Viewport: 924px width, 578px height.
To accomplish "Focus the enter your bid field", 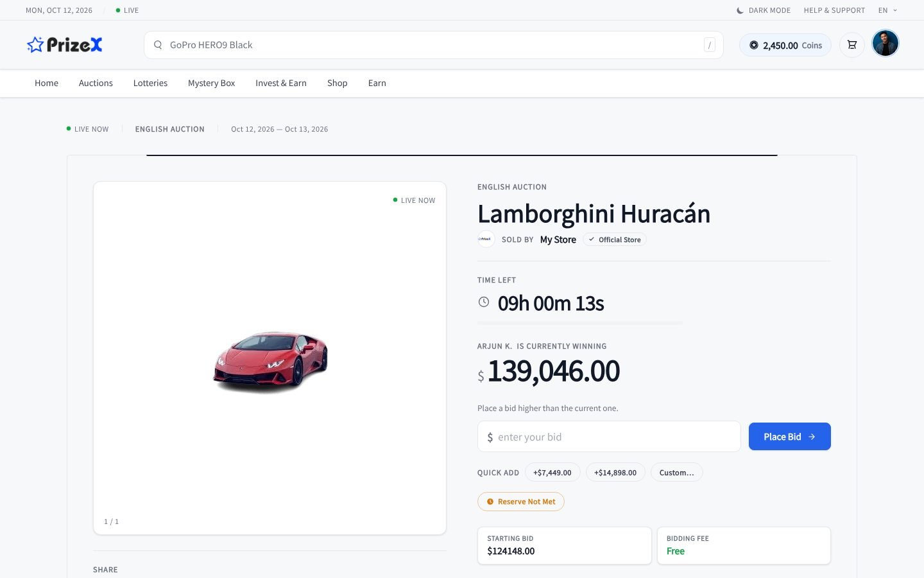I will (609, 437).
